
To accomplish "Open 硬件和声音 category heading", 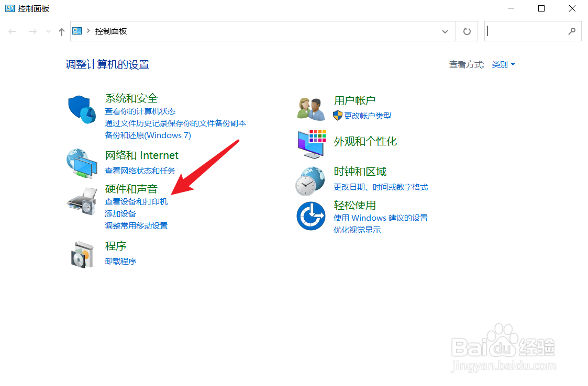I will click(131, 189).
